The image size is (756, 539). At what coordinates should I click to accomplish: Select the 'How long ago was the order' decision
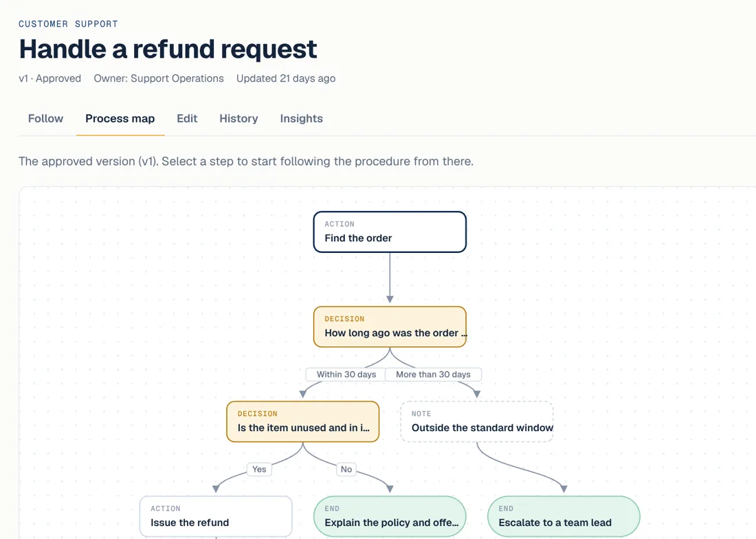(x=390, y=327)
